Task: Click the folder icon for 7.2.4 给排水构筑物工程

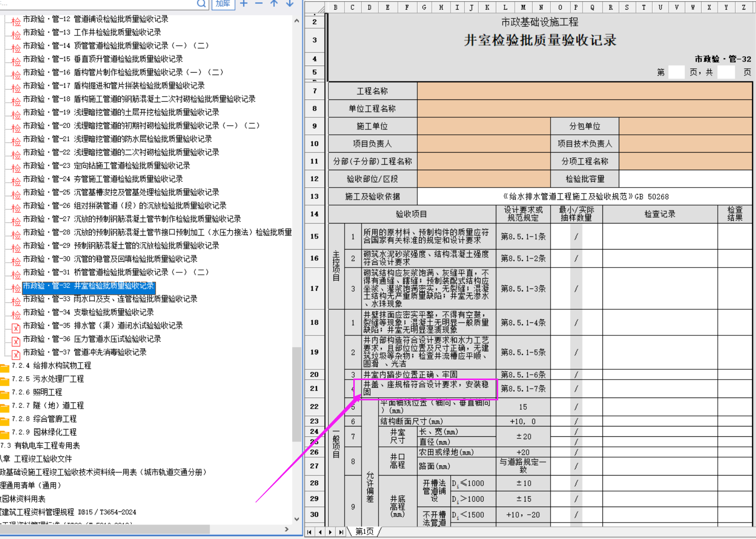Action: click(4, 367)
